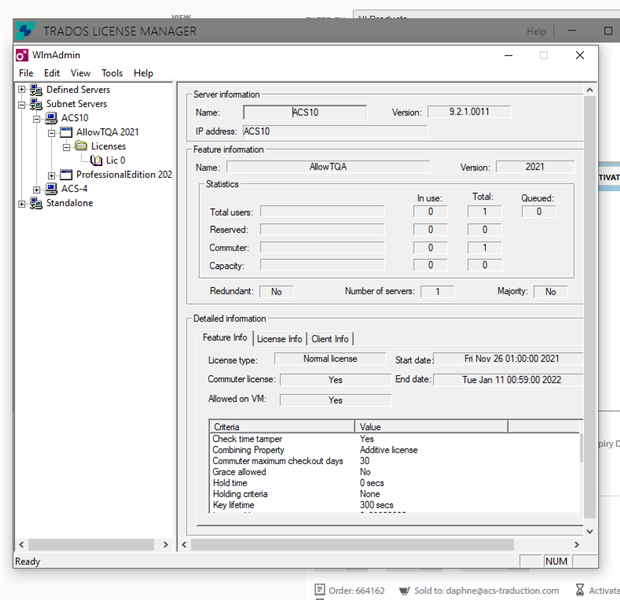620x600 pixels.
Task: Click the ACS10 server computer icon
Action: click(51, 118)
